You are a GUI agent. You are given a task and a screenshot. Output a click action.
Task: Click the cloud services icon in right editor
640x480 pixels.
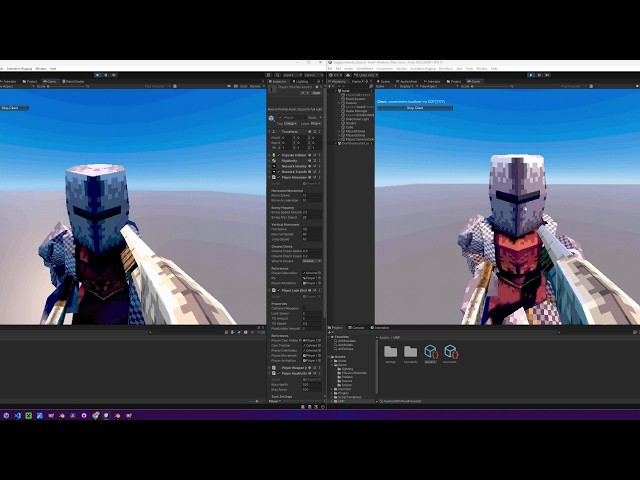pyautogui.click(x=349, y=75)
